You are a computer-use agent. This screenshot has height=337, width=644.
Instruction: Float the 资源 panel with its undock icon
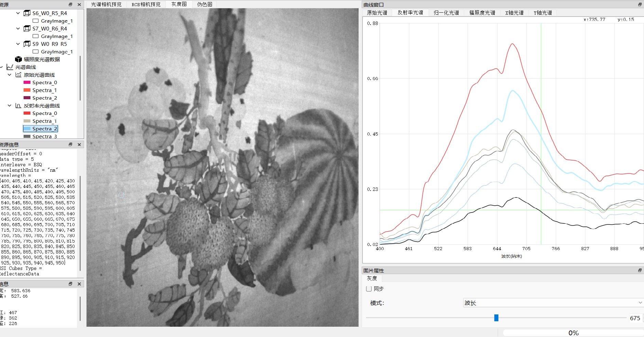coord(70,4)
